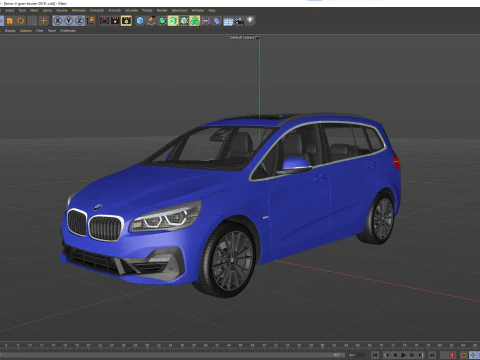Open the Mesh menu
Viewport: 480px width, 360px height.
pyautogui.click(x=34, y=10)
